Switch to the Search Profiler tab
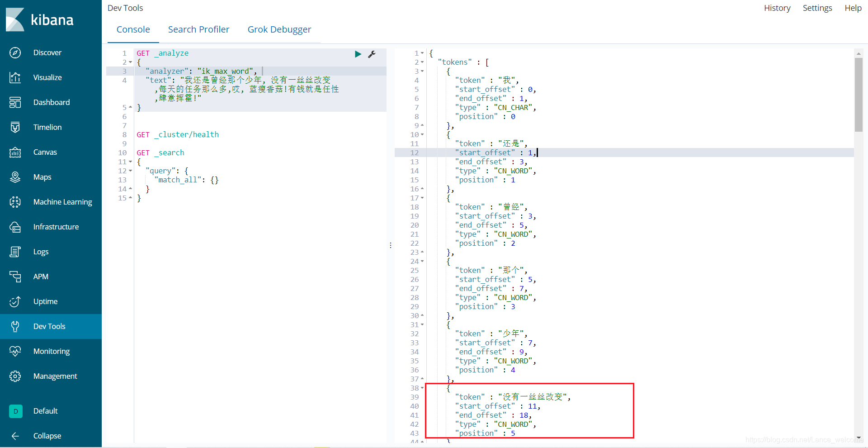This screenshot has height=448, width=868. coord(199,29)
